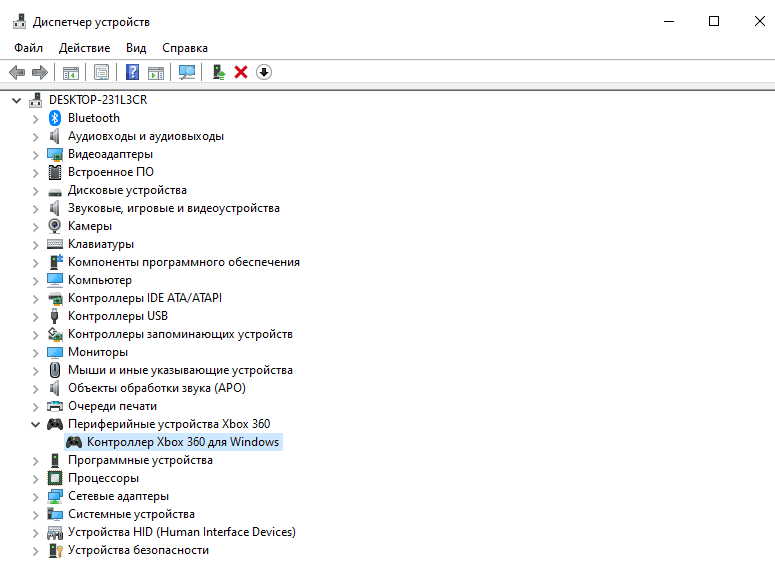Click the Контроллеры USB plug icon

(x=54, y=316)
